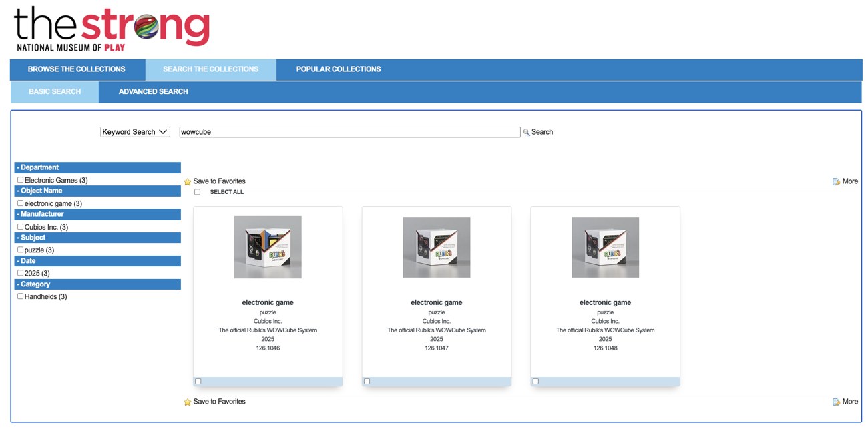Collapse the Object Name filter section
This screenshot has height=433, width=868.
(97, 191)
